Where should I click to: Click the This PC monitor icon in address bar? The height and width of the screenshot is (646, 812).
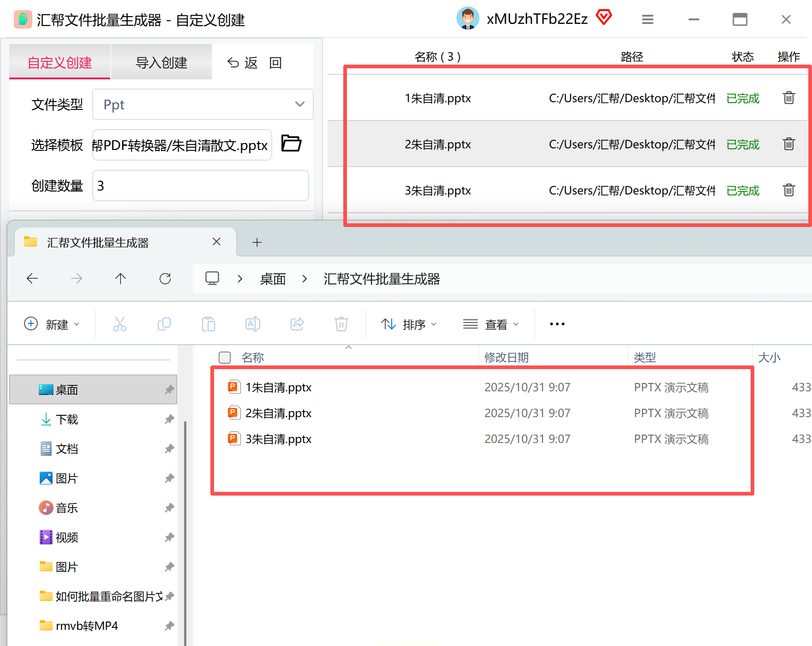pos(212,278)
